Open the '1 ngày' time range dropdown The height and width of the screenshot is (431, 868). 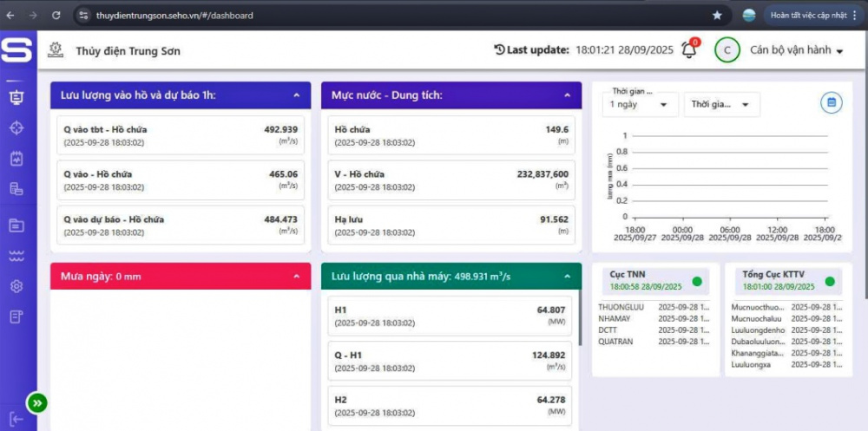(x=638, y=104)
